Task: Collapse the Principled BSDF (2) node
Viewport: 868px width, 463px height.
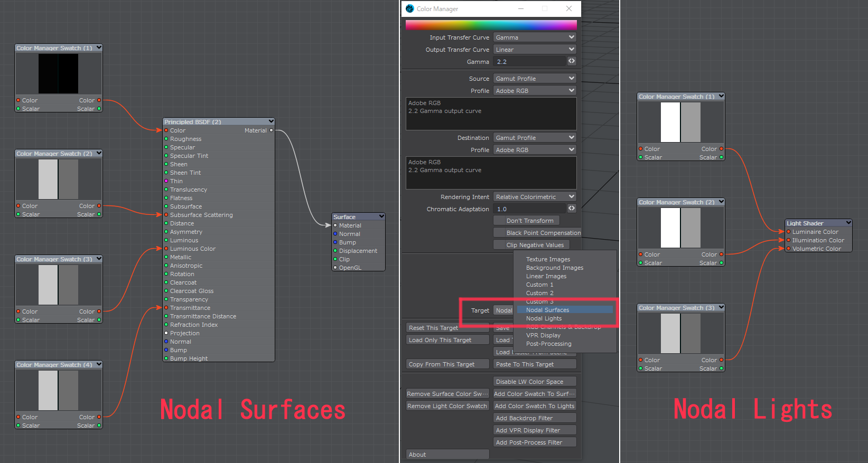Action: click(271, 121)
